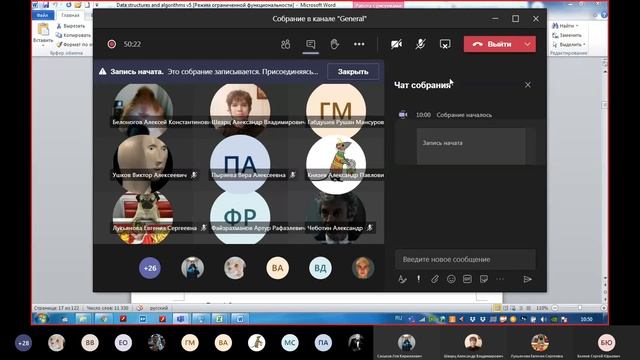Click the 10:50 taskbar clock
Screen dimensions: 640x360
587,319
